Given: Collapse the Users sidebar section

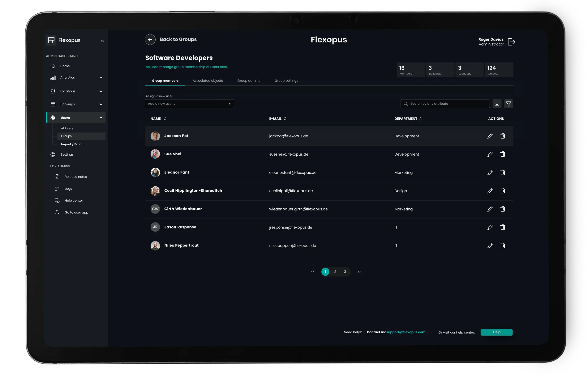Looking at the screenshot, I should pos(101,118).
